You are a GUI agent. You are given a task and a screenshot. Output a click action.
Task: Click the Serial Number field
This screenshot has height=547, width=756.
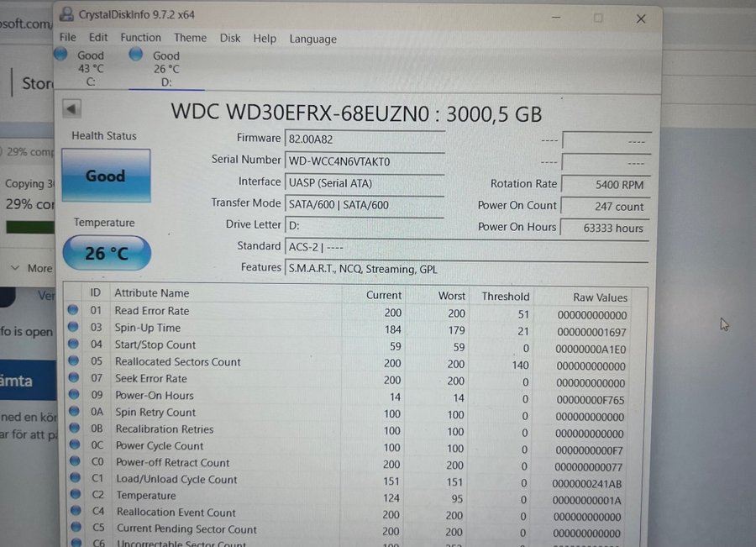pyautogui.click(x=365, y=161)
